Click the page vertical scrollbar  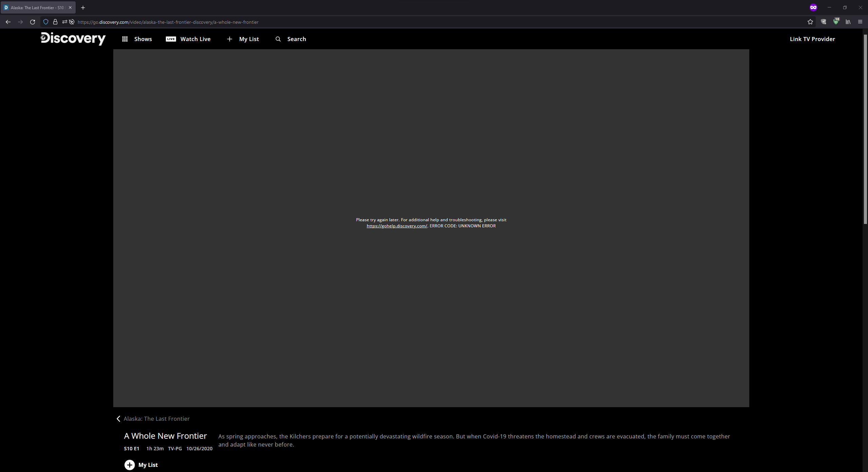(865, 129)
